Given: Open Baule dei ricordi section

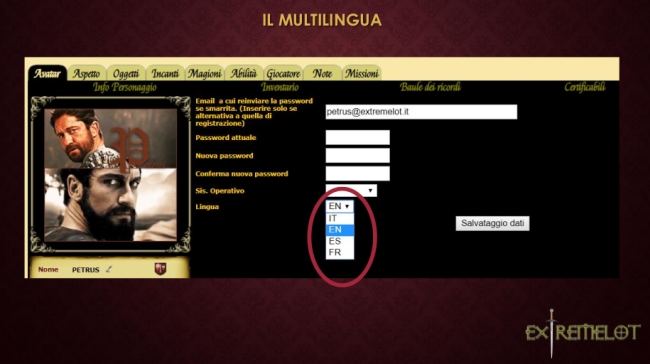Looking at the screenshot, I should coord(430,87).
